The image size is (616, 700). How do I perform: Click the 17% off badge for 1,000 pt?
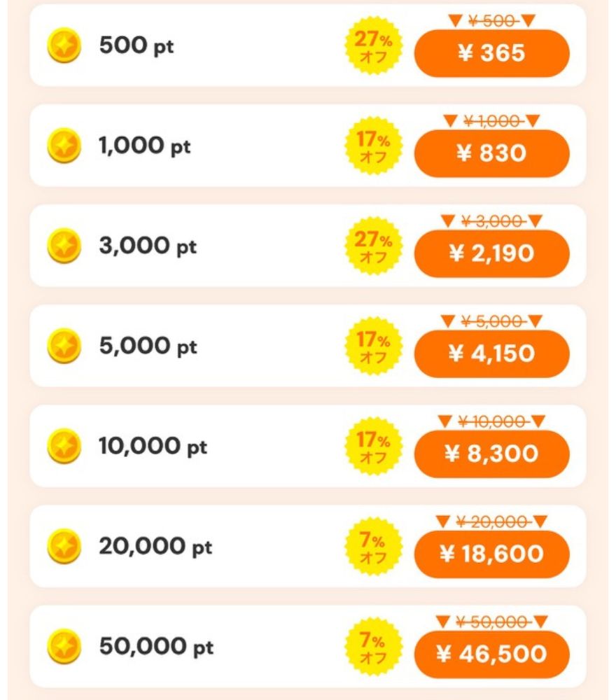(x=374, y=147)
